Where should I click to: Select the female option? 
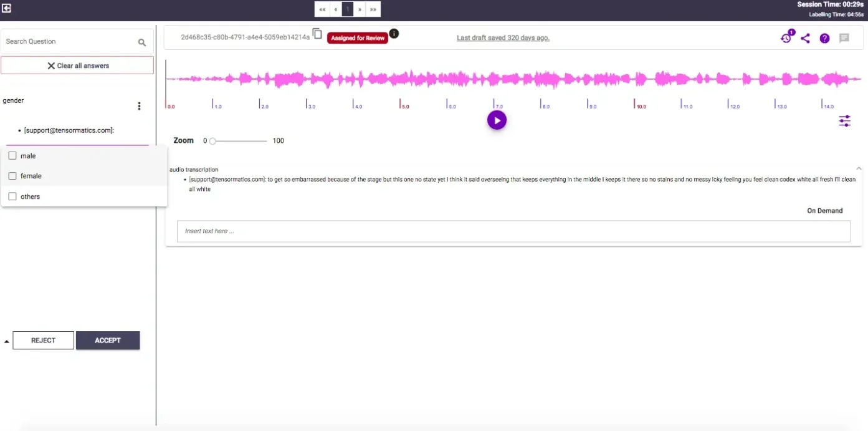tap(12, 176)
